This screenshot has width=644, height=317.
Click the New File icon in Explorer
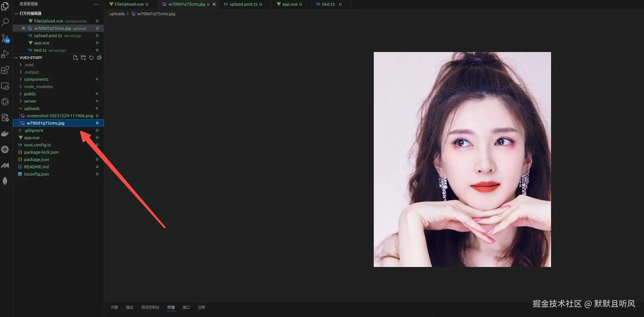coord(75,57)
